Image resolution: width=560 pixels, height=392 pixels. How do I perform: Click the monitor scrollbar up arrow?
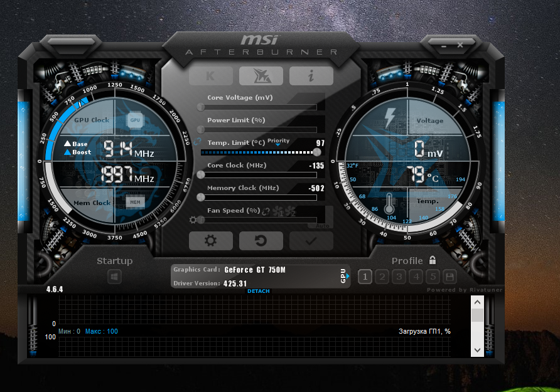pos(478,302)
